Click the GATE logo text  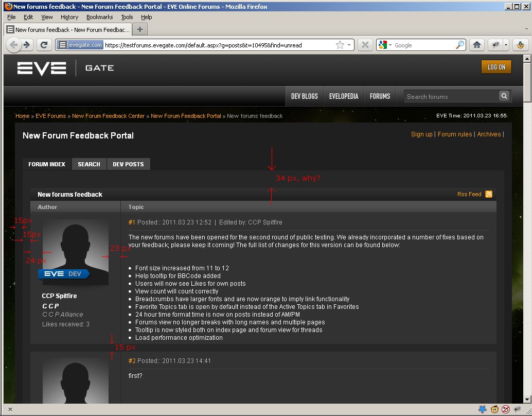coord(99,68)
